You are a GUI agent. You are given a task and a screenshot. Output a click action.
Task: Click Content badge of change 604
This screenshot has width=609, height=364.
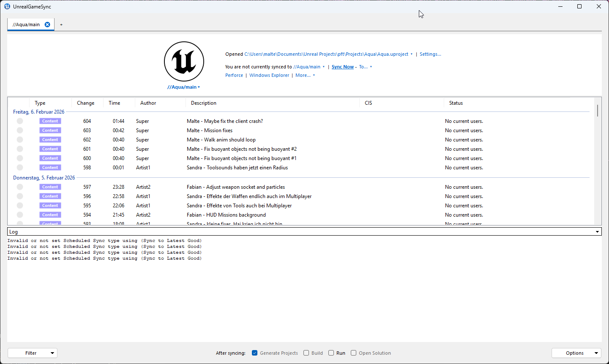tap(50, 121)
